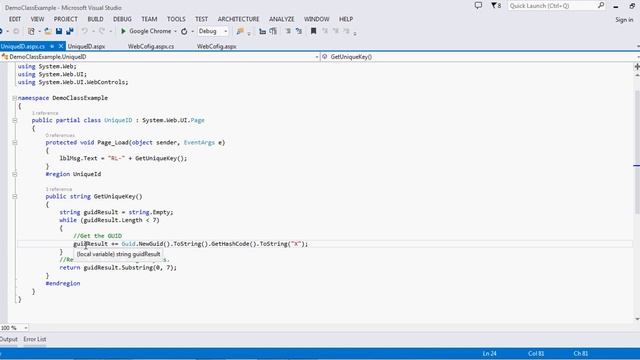
Task: Open the Output panel tab
Action: pos(9,339)
